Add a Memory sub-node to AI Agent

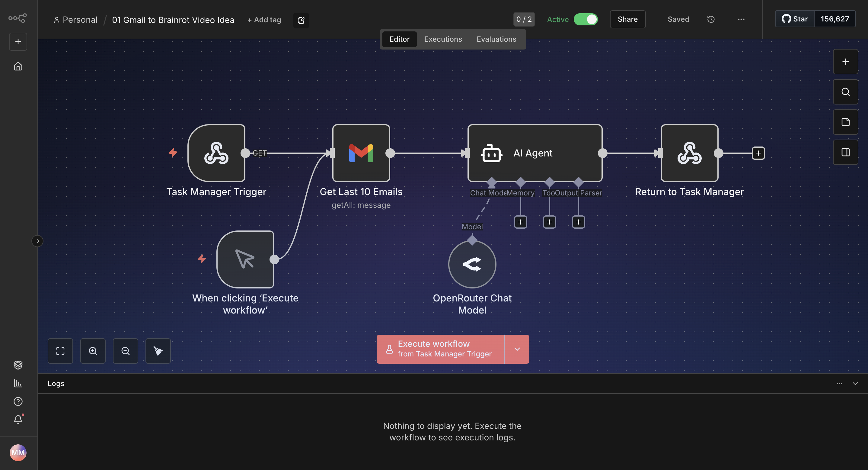[x=520, y=222]
